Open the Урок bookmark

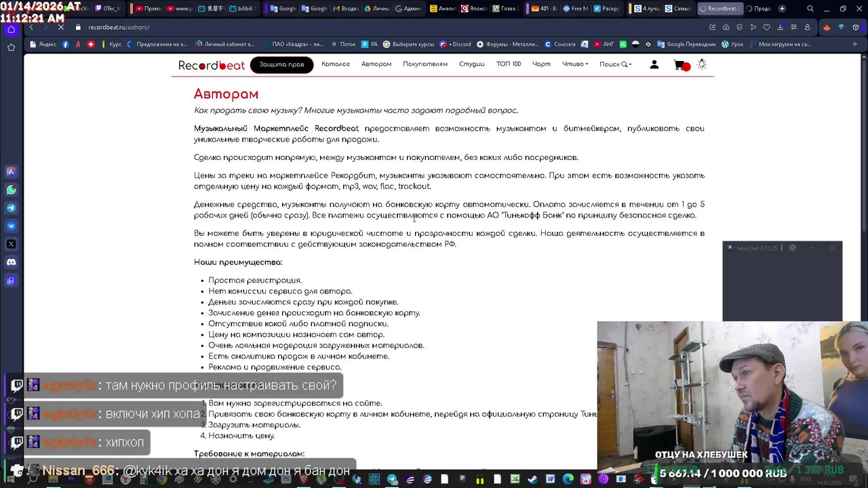[733, 44]
